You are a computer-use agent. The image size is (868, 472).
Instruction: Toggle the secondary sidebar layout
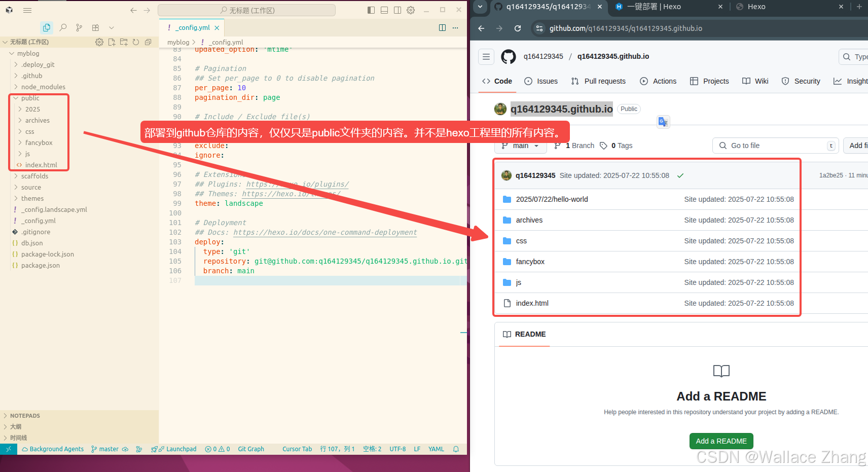397,10
